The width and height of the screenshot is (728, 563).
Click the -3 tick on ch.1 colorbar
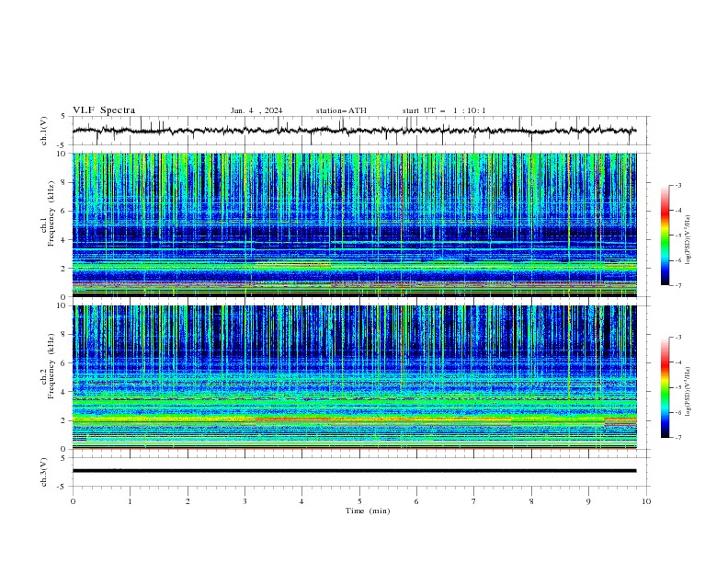[678, 185]
